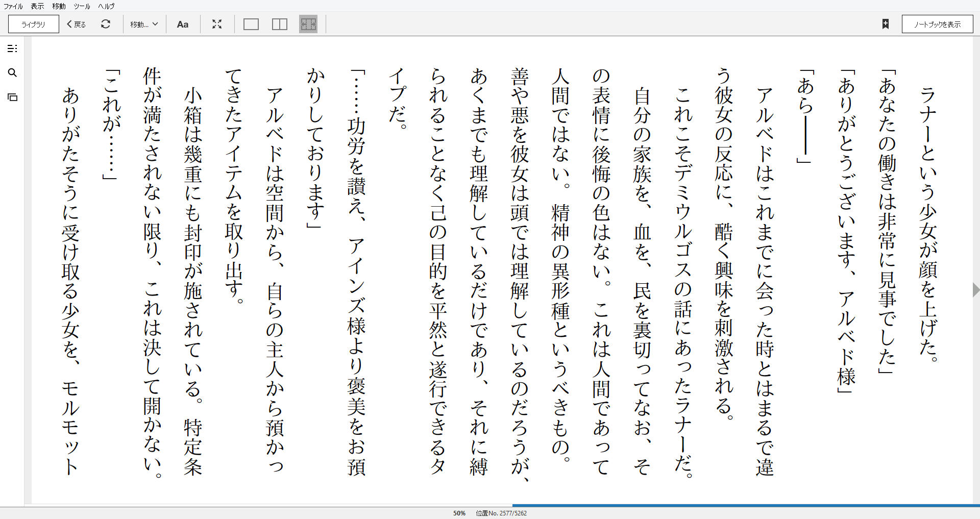The image size is (980, 519).
Task: Click the 戻る back button
Action: tap(77, 24)
